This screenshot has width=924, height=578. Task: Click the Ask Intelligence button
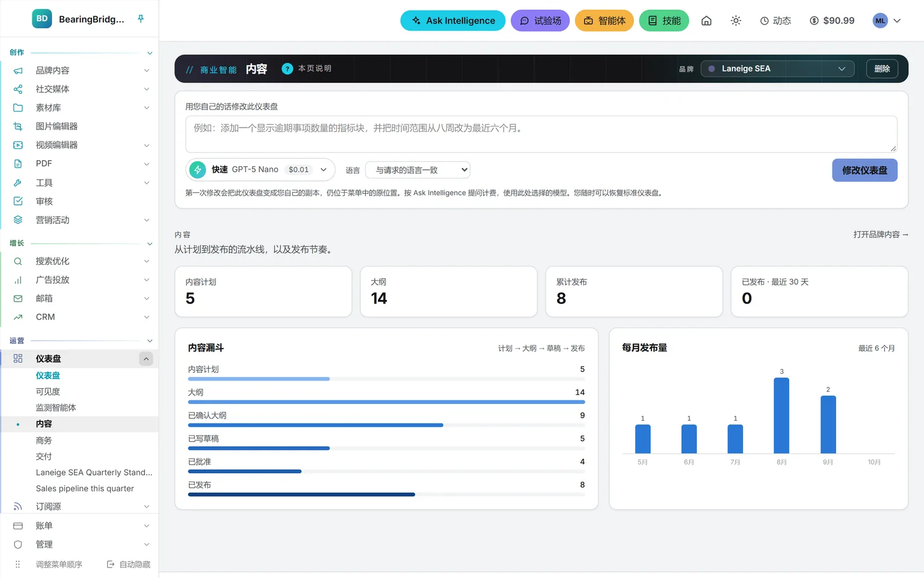(453, 20)
